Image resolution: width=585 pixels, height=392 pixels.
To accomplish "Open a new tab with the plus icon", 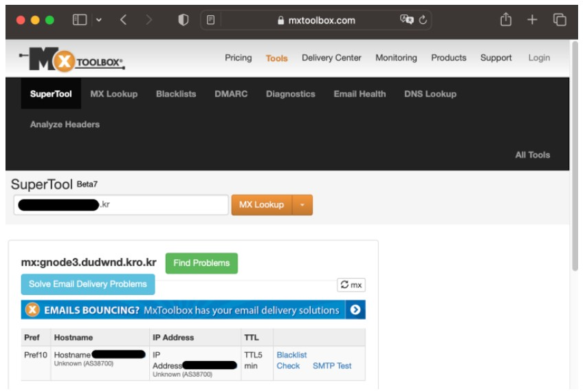I will [532, 19].
